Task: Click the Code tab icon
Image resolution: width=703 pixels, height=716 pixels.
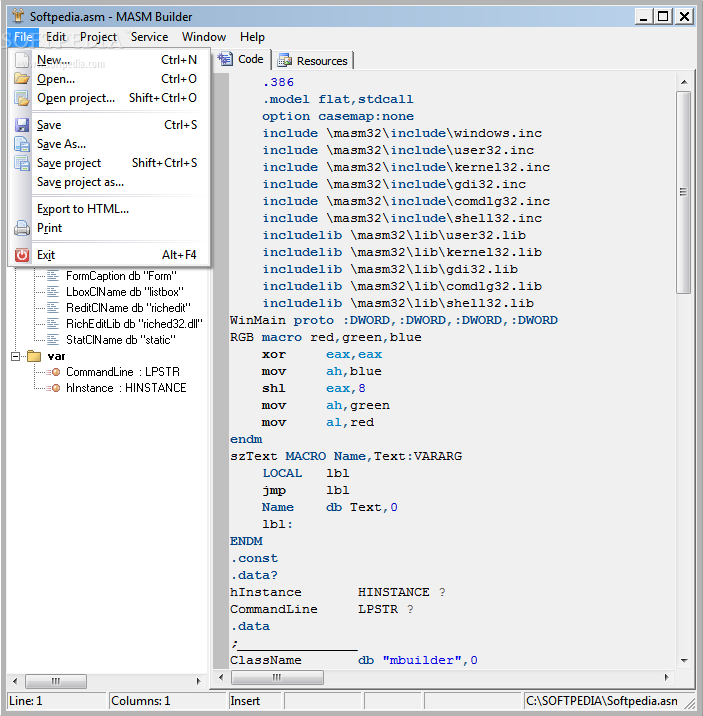Action: 225,59
